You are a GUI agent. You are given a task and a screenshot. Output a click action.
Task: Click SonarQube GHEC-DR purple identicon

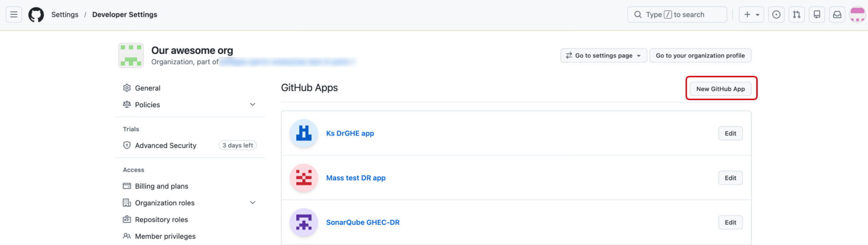(304, 222)
